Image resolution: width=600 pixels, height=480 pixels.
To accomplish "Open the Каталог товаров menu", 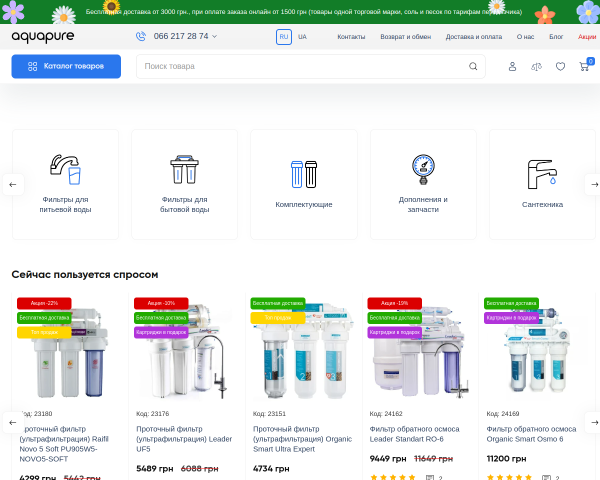I will pos(66,66).
